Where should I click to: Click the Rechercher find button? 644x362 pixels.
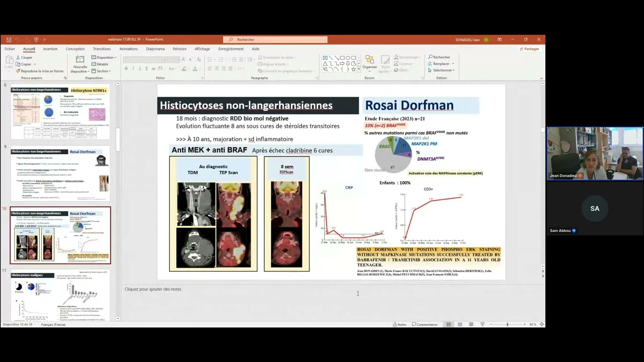click(x=439, y=57)
